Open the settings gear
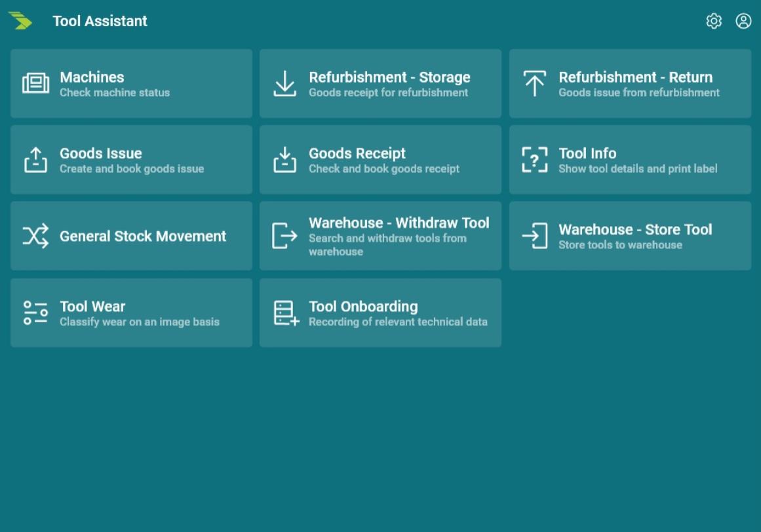 click(x=714, y=22)
